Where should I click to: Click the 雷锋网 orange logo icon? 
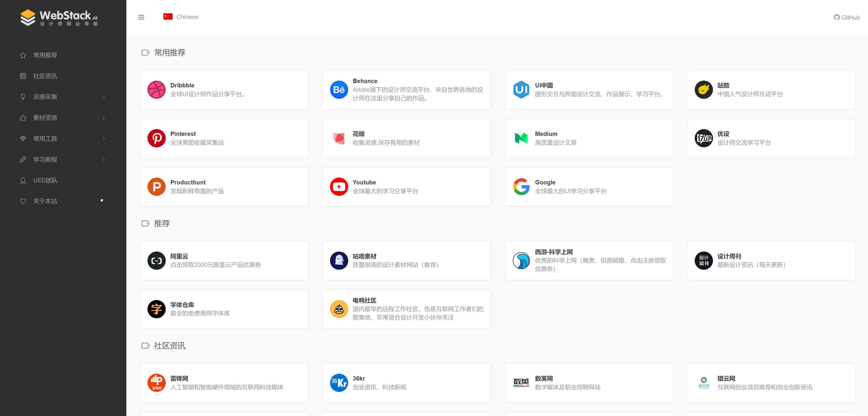[x=156, y=383]
